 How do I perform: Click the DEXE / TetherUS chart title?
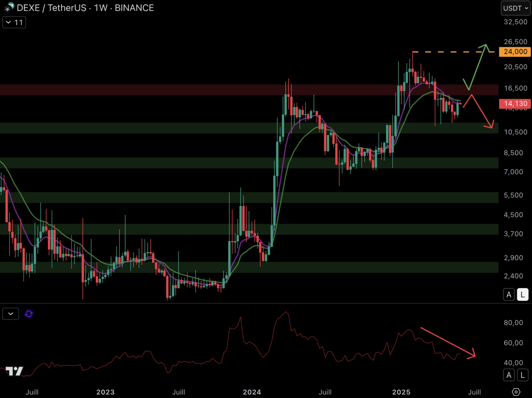(85, 8)
